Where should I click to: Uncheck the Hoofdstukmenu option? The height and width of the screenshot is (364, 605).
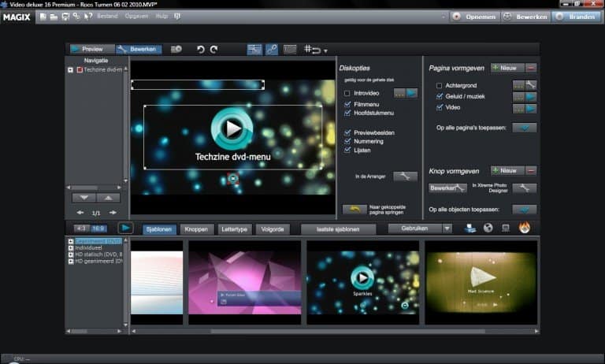tap(347, 113)
